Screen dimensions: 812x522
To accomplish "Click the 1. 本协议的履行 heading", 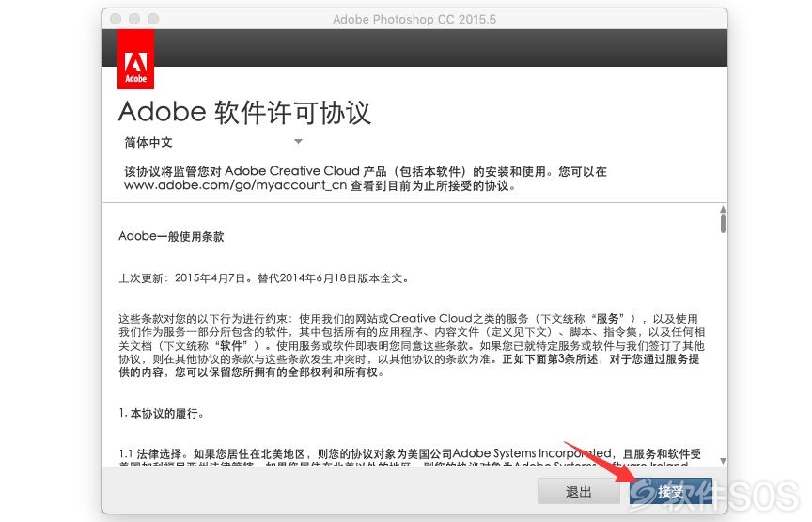I will click(162, 413).
